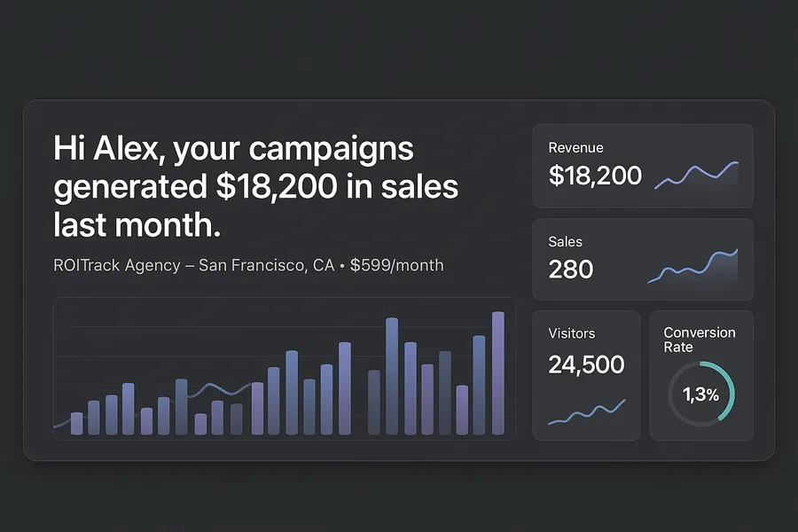Click the Sales sparkline chart
Image resolution: width=798 pixels, height=532 pixels.
[692, 266]
